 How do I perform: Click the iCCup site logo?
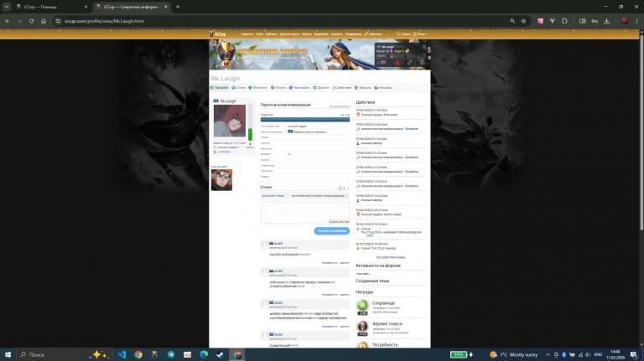tap(218, 34)
